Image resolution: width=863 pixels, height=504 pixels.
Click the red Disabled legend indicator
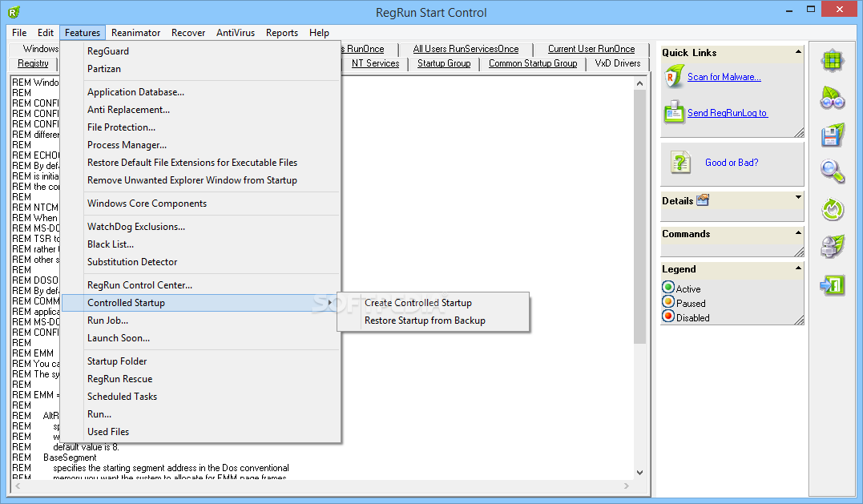668,316
